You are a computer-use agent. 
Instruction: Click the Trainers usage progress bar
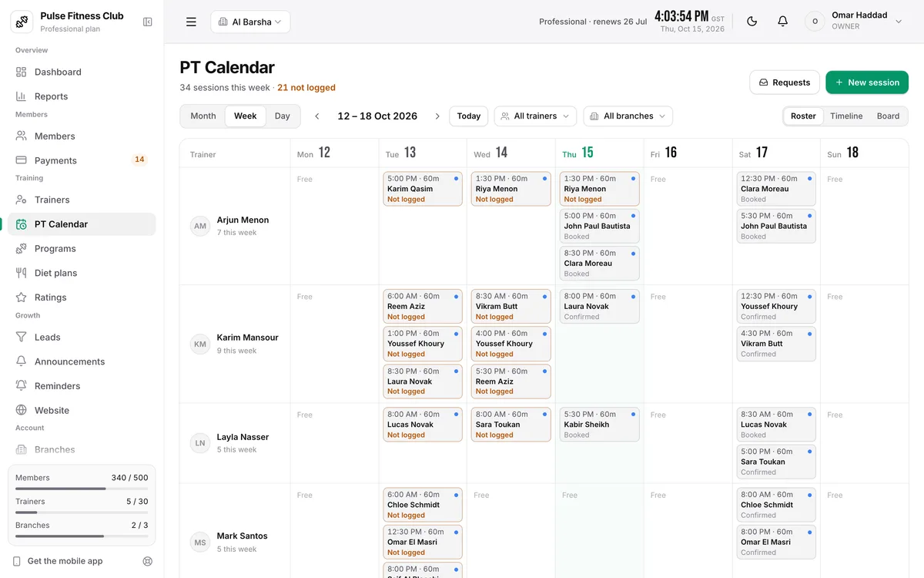click(x=82, y=512)
